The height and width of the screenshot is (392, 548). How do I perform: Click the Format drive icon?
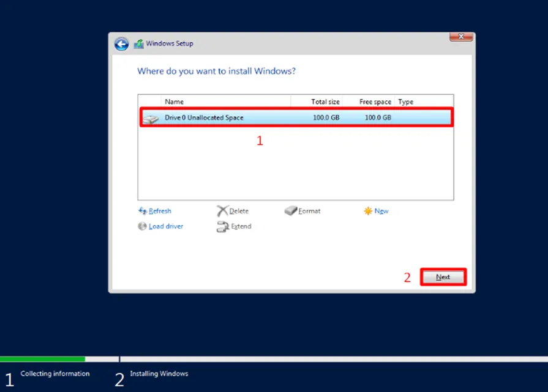(291, 211)
